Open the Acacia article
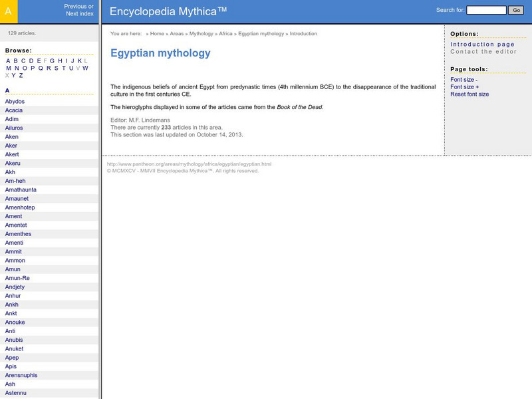This screenshot has width=532, height=399. (x=13, y=110)
